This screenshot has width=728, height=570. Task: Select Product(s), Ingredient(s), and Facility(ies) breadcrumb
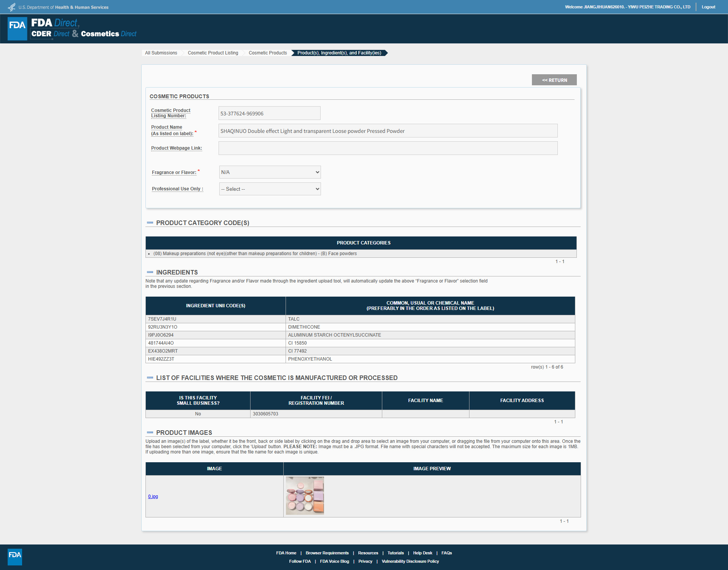coord(339,53)
